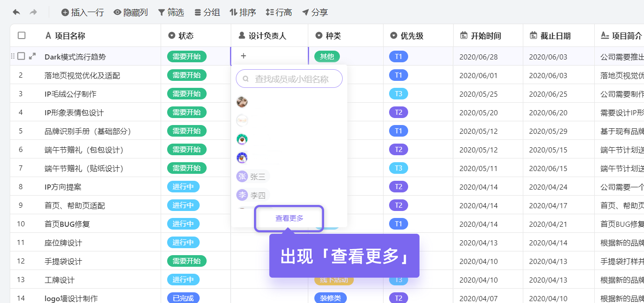Open the 分组 grouping tool
The height and width of the screenshot is (303, 644).
click(207, 13)
